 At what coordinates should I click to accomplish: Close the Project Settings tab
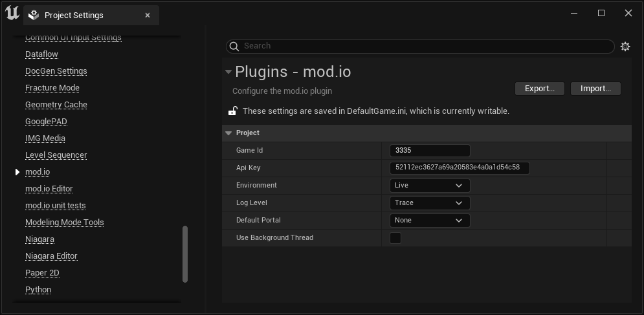pyautogui.click(x=148, y=15)
